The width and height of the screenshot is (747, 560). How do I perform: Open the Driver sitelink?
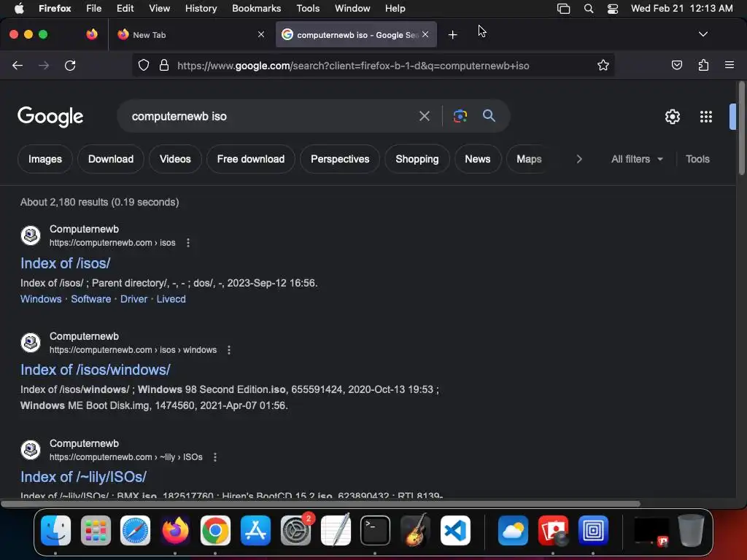(x=134, y=299)
